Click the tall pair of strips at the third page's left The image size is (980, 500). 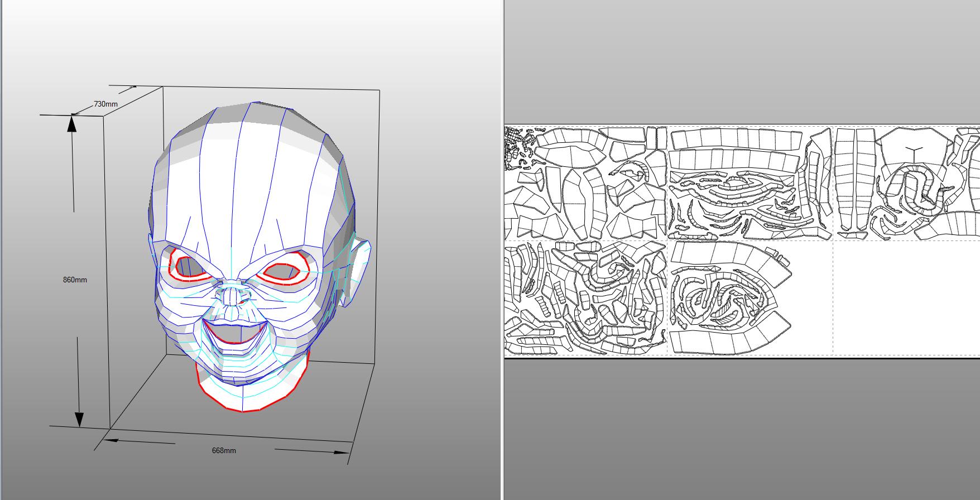click(x=854, y=179)
